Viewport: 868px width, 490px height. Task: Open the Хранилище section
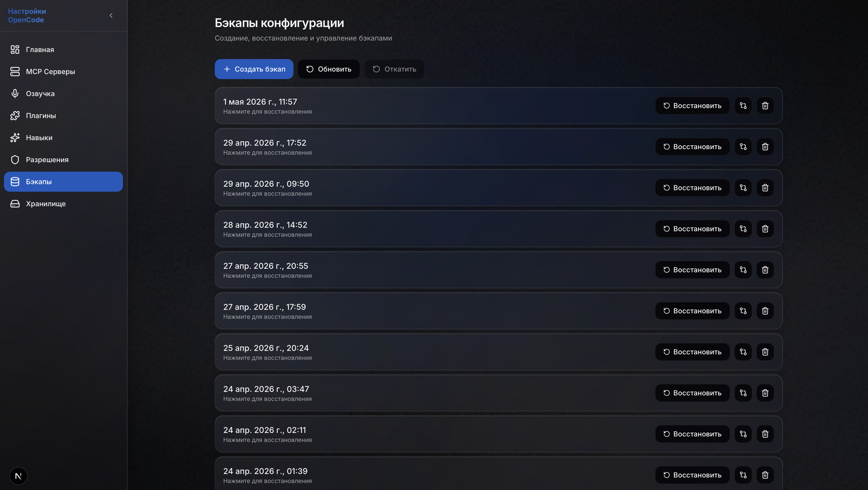pyautogui.click(x=63, y=204)
